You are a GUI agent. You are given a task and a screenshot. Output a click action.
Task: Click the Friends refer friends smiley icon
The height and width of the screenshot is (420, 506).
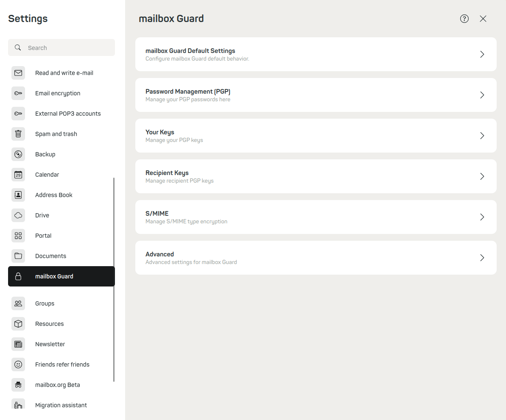click(x=18, y=364)
